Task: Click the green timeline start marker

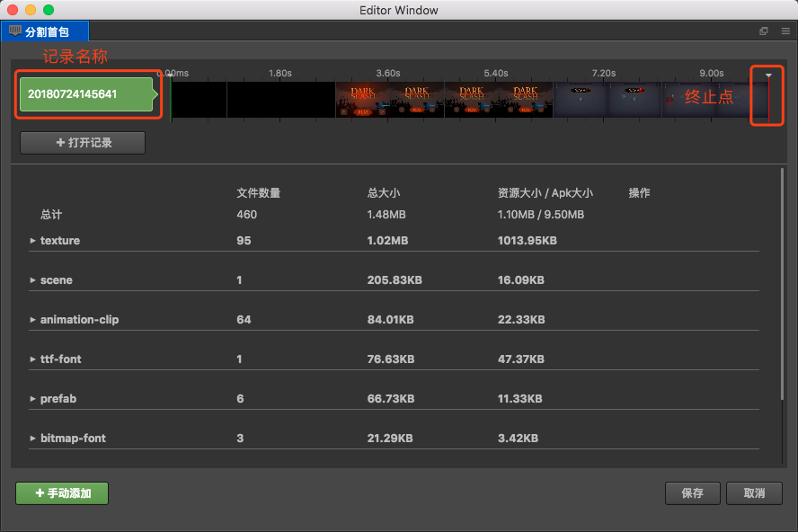Action: coord(171,97)
